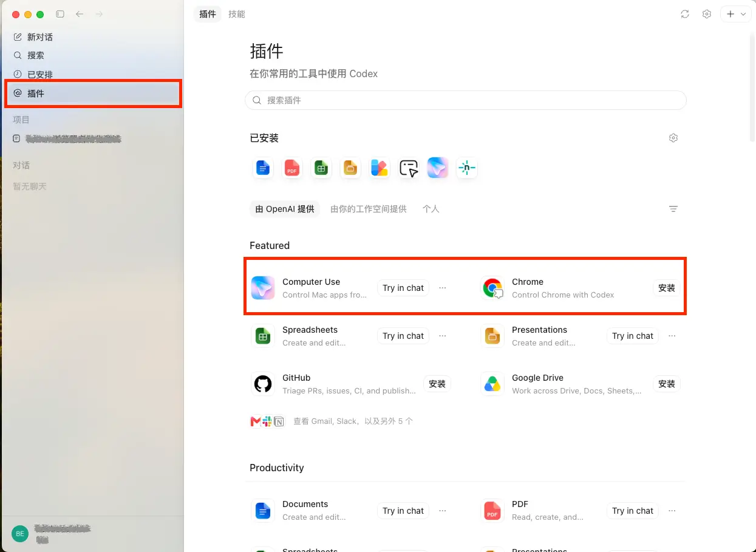Open the installed colorful blocks plugin icon
The height and width of the screenshot is (552, 756).
pos(380,168)
